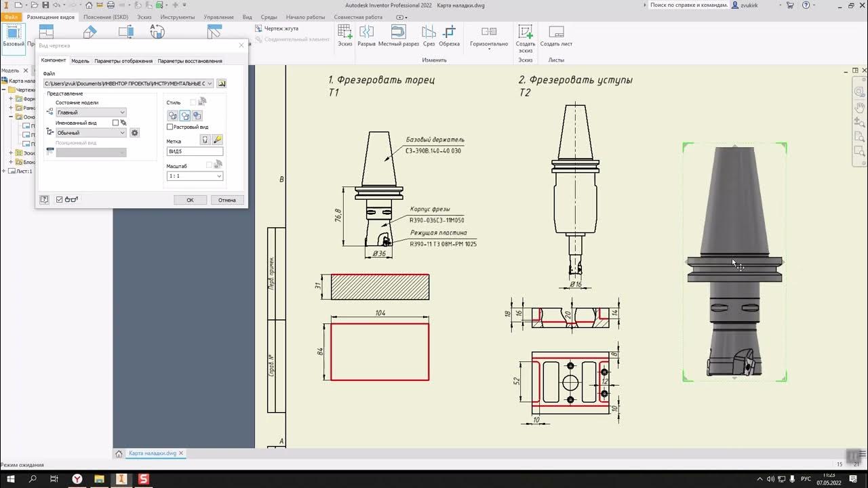868x488 pixels.
Task: Open the file path dropdown
Action: [x=210, y=83]
